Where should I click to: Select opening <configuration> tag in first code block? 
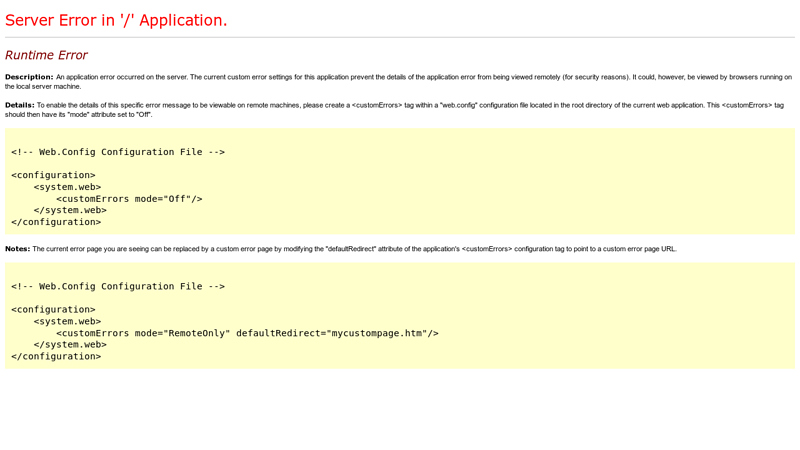coord(54,175)
